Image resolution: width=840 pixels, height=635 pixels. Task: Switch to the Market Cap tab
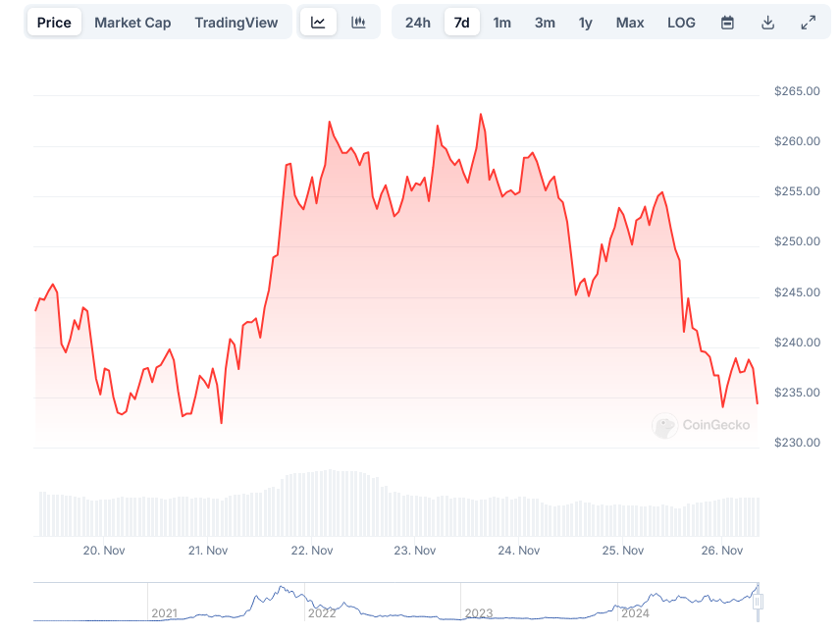132,23
